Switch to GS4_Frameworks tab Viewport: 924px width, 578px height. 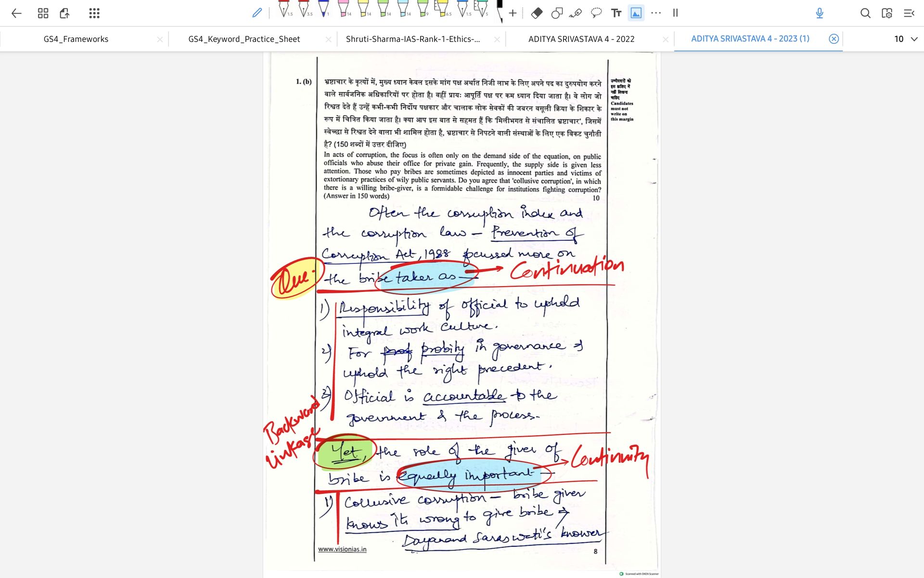(x=76, y=39)
